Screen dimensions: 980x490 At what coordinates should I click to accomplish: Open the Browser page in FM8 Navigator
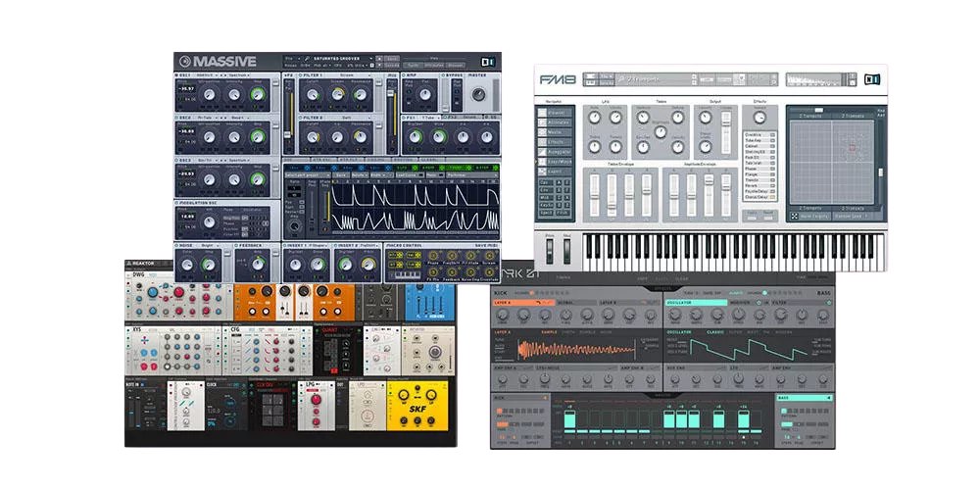[x=555, y=113]
